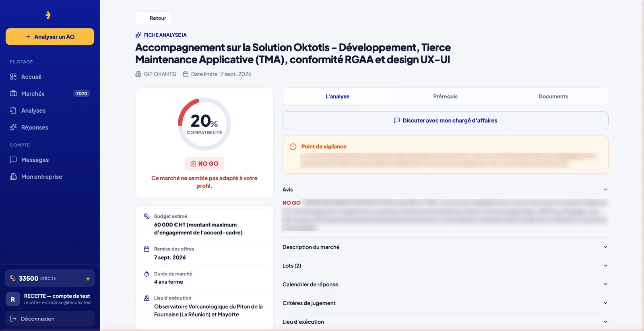Click the NO GO cross-circle icon
The height and width of the screenshot is (331, 644).
[193, 164]
